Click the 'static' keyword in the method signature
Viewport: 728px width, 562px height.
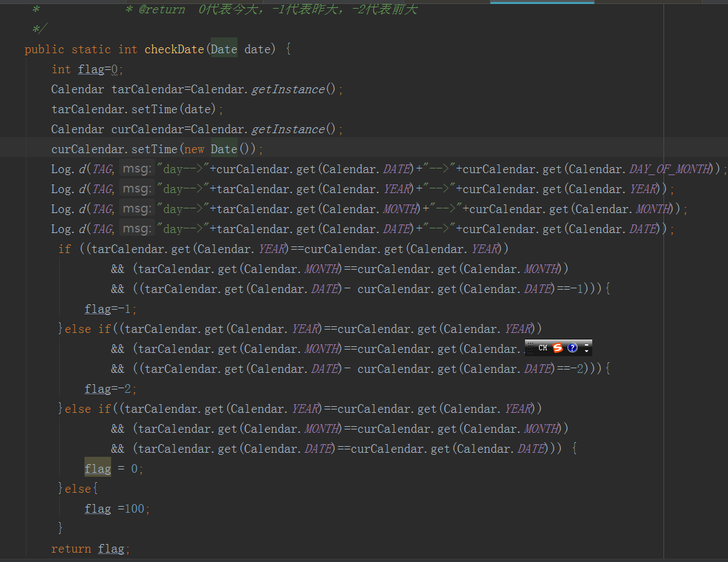coord(91,49)
